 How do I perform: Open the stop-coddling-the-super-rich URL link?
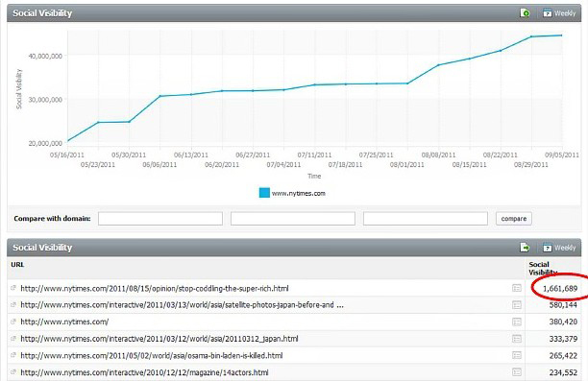click(x=155, y=289)
